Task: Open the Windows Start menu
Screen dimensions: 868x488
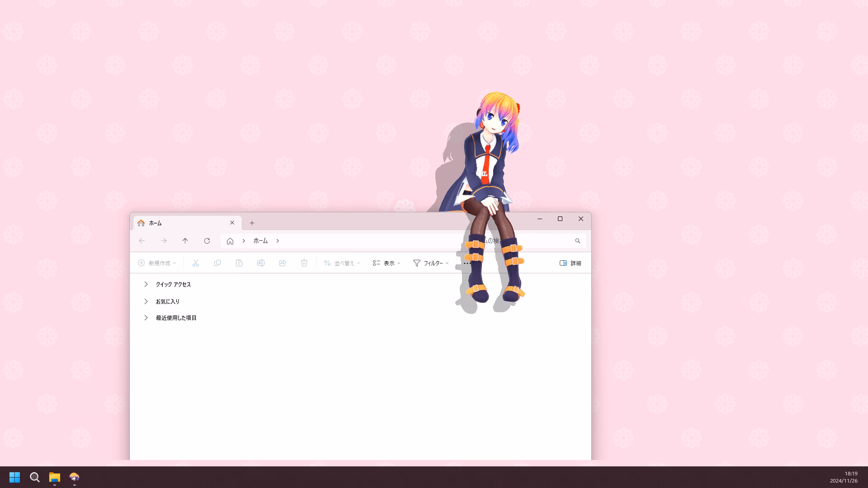Action: 14,477
